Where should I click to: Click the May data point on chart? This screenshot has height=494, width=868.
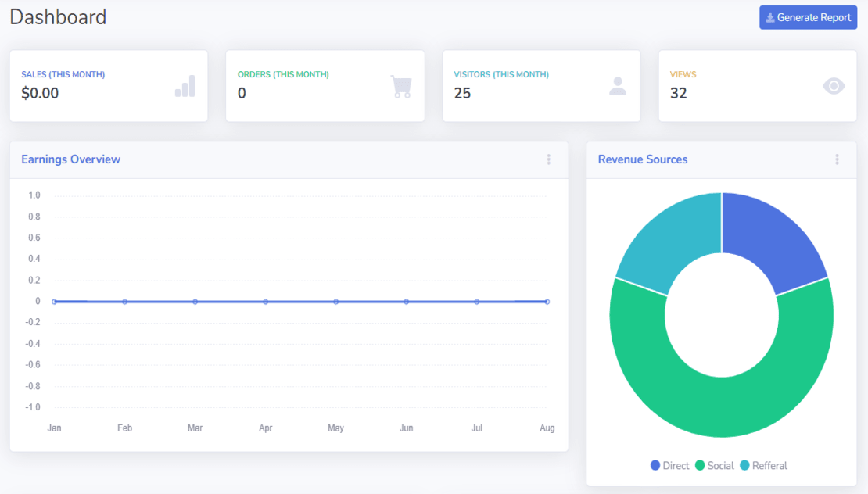coord(335,301)
